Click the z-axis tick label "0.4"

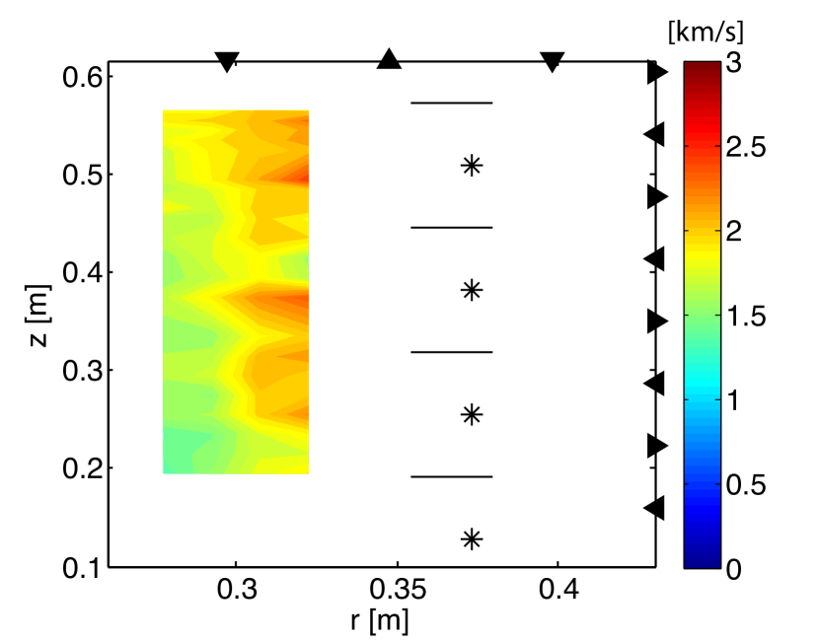(82, 273)
